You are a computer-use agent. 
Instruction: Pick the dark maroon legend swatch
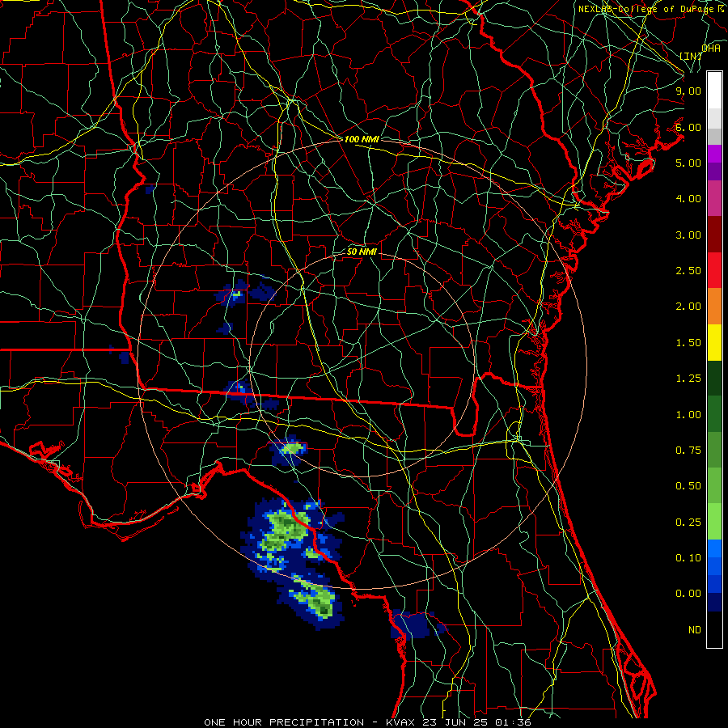click(x=714, y=235)
